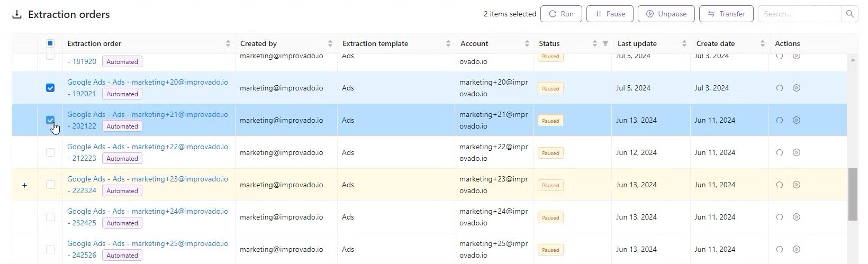Uncheck the order 192021 row checkbox
868x264 pixels.
tap(50, 88)
